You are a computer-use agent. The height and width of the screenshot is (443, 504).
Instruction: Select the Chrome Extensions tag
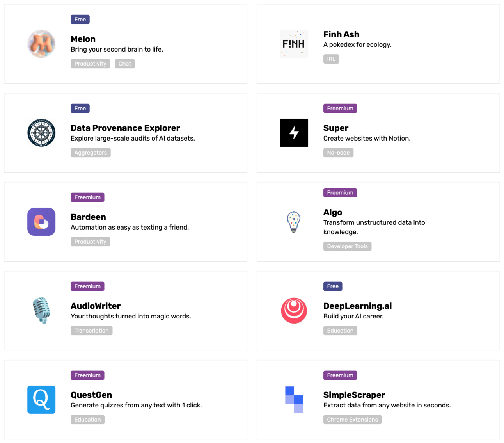(x=352, y=420)
